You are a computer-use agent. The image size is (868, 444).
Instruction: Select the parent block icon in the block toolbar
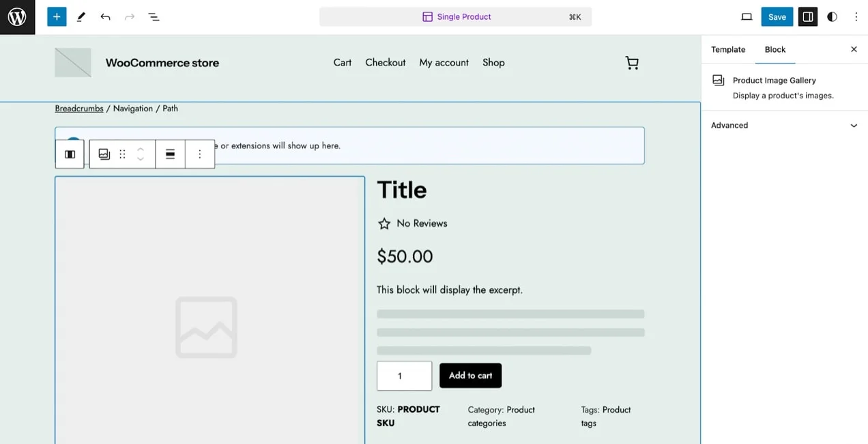tap(69, 154)
